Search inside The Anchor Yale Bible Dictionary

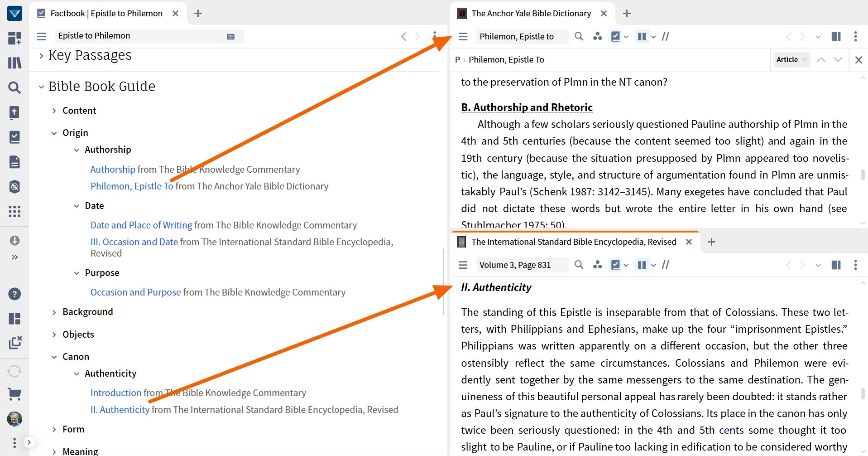[x=579, y=36]
